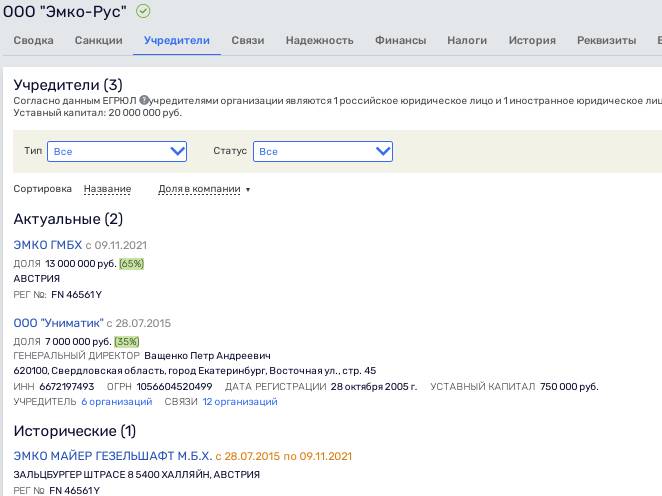Click the Учредители (3) heading
This screenshot has height=496, width=662.
click(x=68, y=85)
